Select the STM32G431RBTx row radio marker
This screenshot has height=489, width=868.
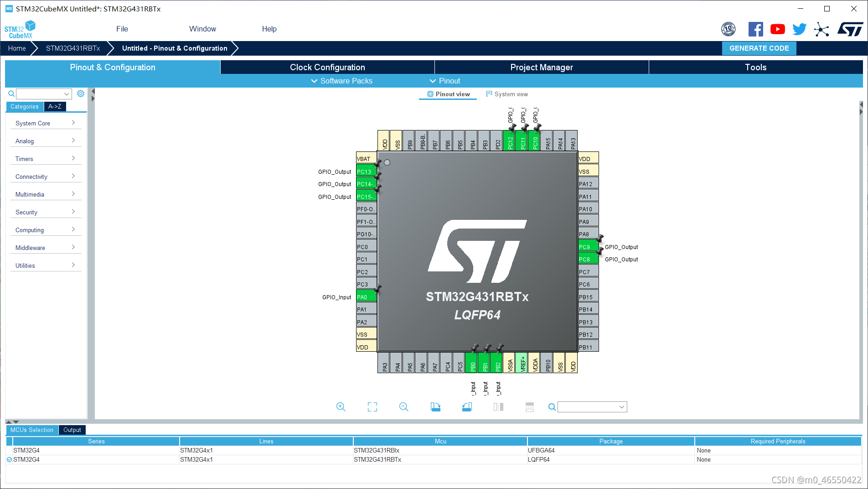9,459
